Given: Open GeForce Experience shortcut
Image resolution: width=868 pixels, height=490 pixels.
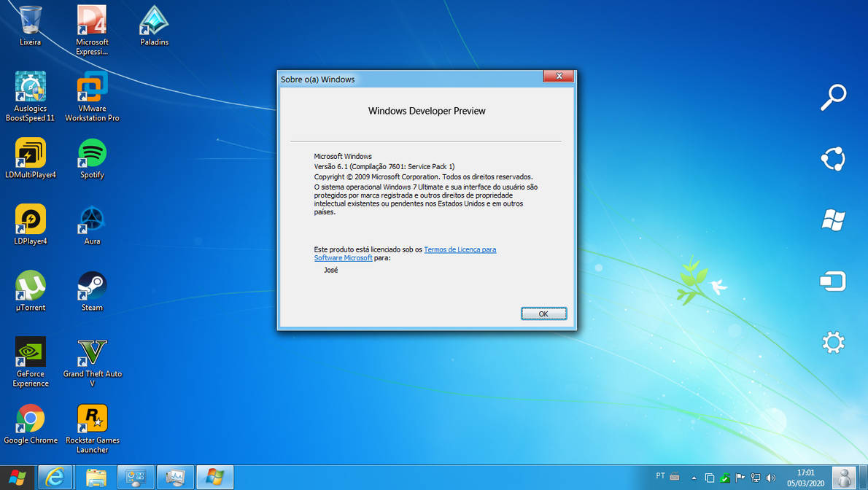Looking at the screenshot, I should [30, 362].
